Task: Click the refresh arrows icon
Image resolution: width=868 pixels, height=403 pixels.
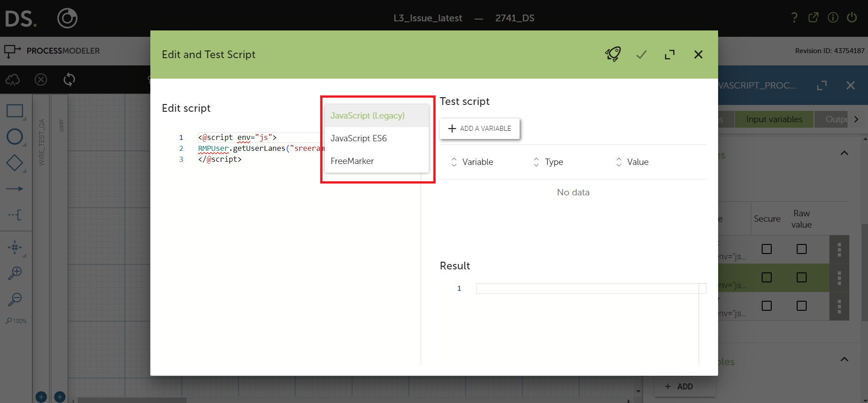Action: tap(69, 80)
